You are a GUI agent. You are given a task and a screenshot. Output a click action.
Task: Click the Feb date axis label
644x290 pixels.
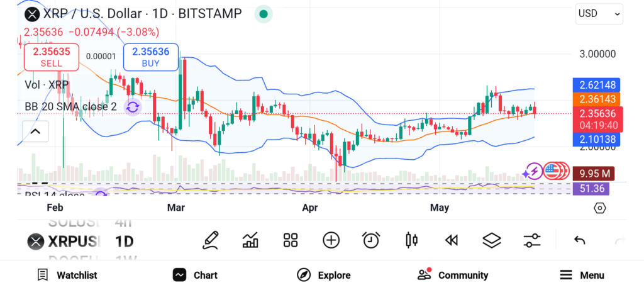[55, 208]
